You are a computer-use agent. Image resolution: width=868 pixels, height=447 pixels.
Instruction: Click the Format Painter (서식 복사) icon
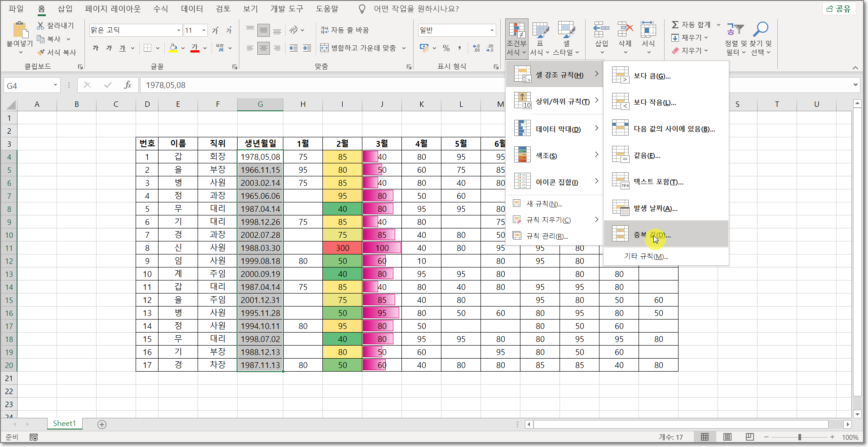[41, 53]
